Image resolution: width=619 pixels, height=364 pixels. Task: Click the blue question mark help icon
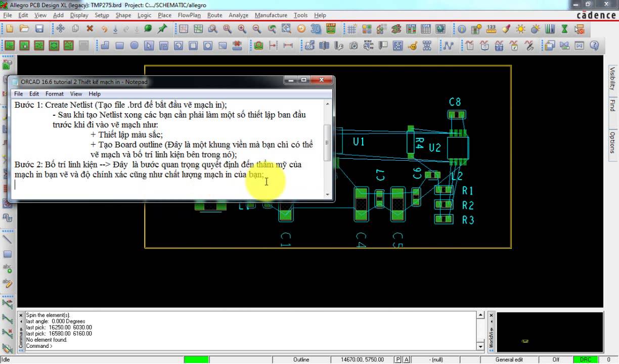tap(594, 45)
